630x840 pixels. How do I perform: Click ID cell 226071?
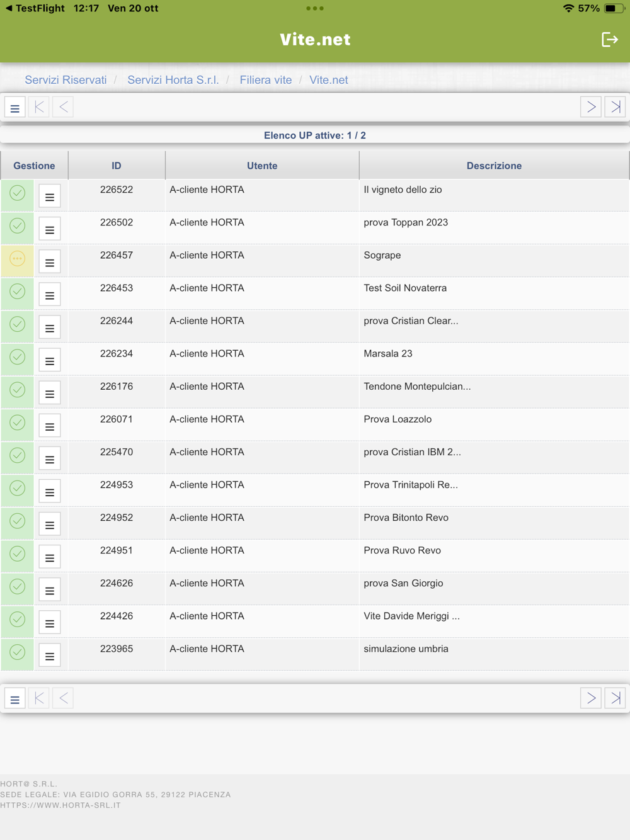pos(117,419)
